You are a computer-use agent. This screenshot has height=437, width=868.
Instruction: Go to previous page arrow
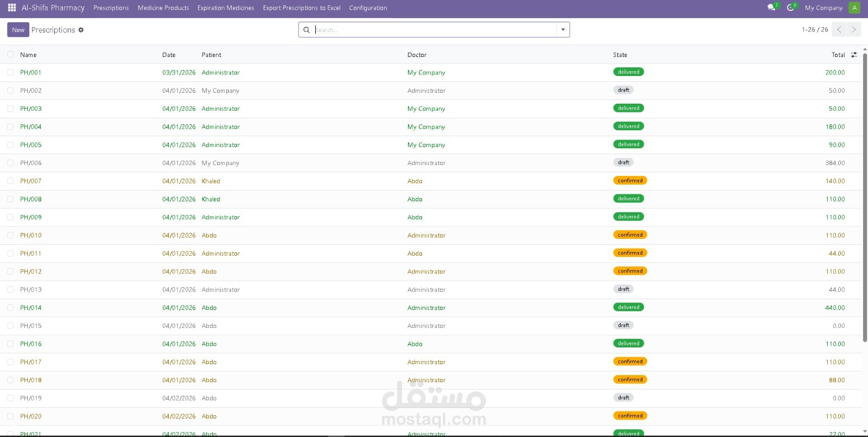click(x=839, y=29)
